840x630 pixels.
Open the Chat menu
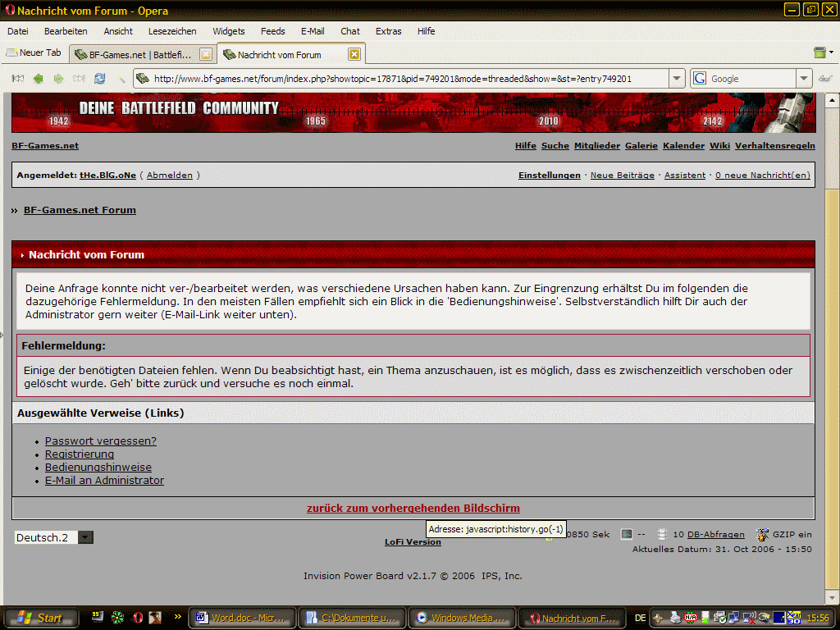(349, 31)
